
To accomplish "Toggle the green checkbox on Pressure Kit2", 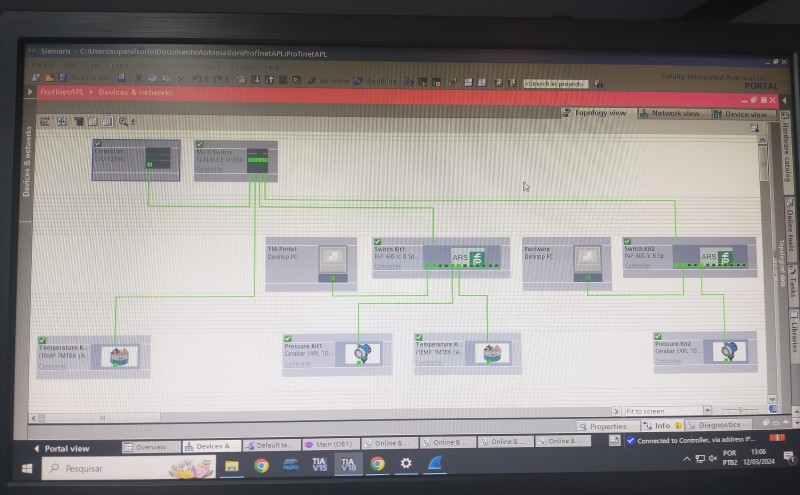I will coord(658,336).
